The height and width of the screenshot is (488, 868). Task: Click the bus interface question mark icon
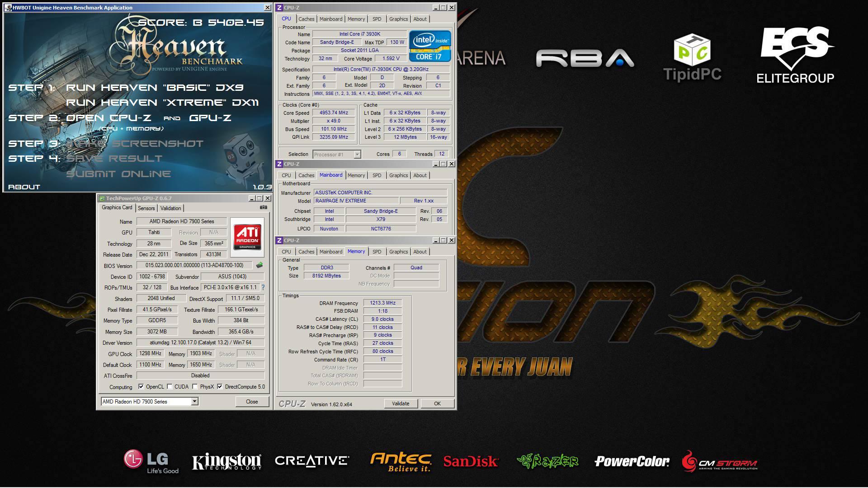pyautogui.click(x=263, y=287)
